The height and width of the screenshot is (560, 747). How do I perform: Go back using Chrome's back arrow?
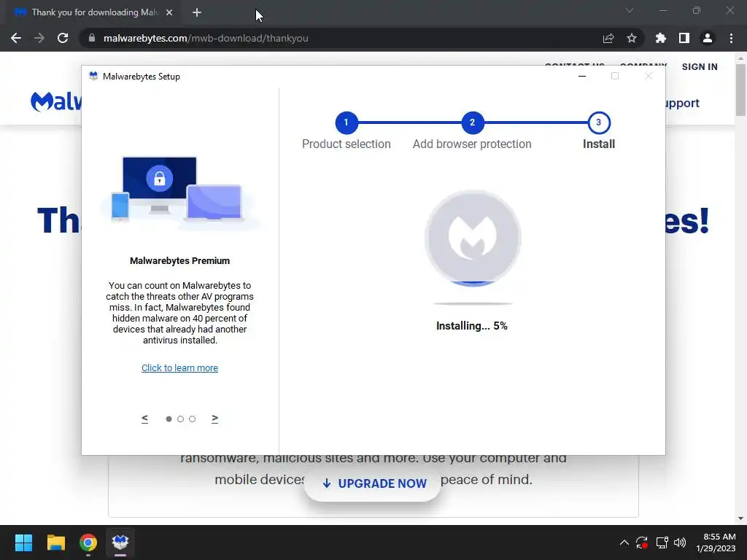click(16, 38)
